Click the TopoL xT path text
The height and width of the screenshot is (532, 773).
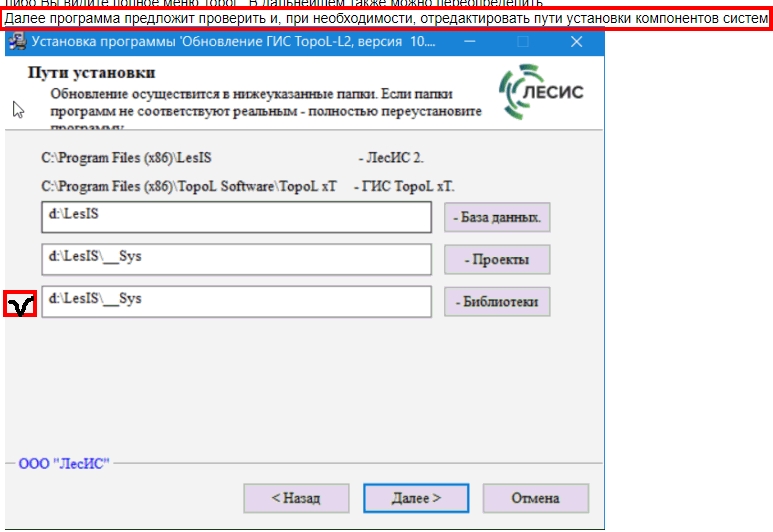tap(189, 186)
